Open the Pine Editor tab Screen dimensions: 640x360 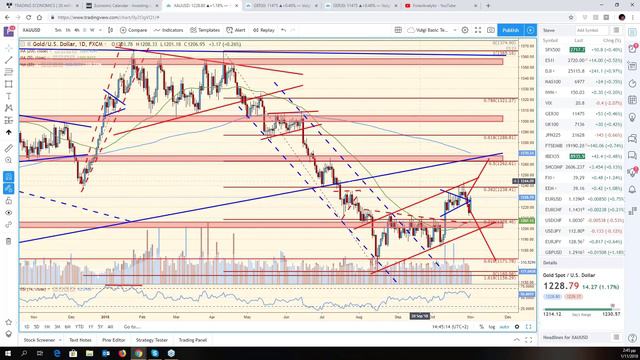tap(113, 340)
